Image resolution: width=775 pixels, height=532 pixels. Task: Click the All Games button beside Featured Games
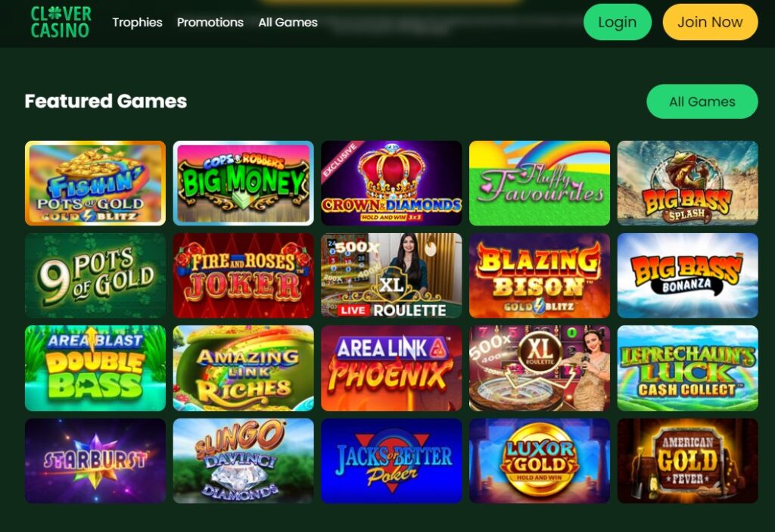[702, 101]
